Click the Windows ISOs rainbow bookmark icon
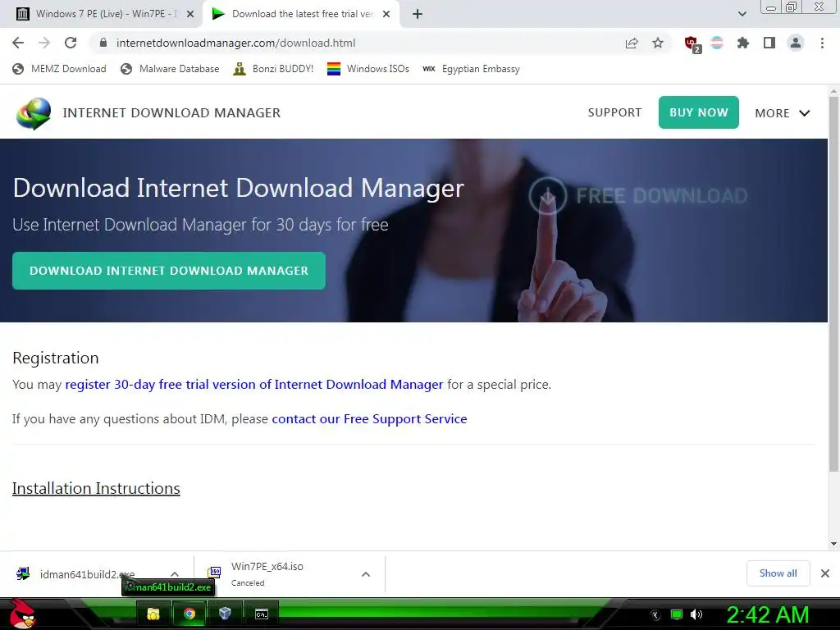Image resolution: width=840 pixels, height=630 pixels. pos(334,69)
